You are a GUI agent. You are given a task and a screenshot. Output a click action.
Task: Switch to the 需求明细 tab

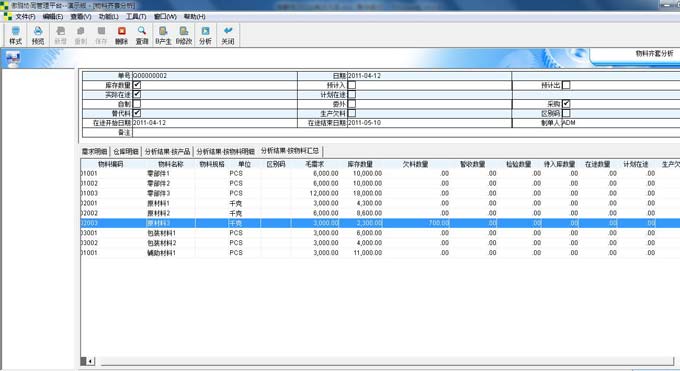pyautogui.click(x=94, y=151)
